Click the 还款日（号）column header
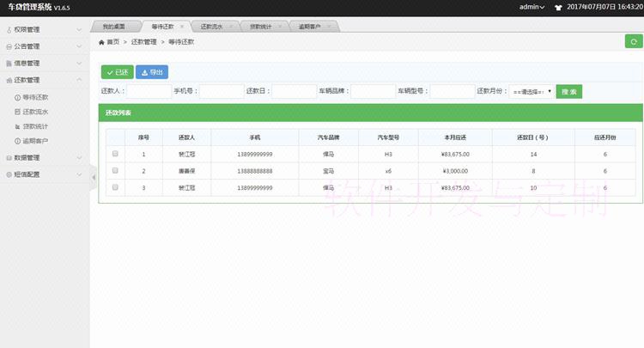 point(533,137)
